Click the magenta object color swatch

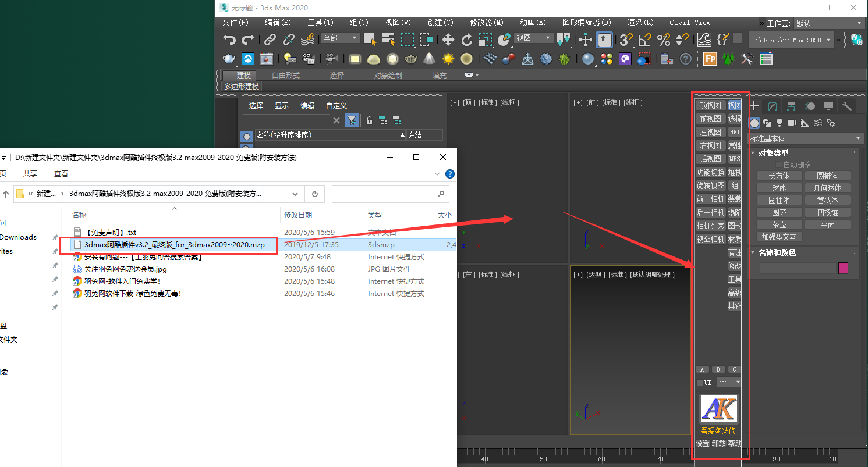click(x=843, y=268)
